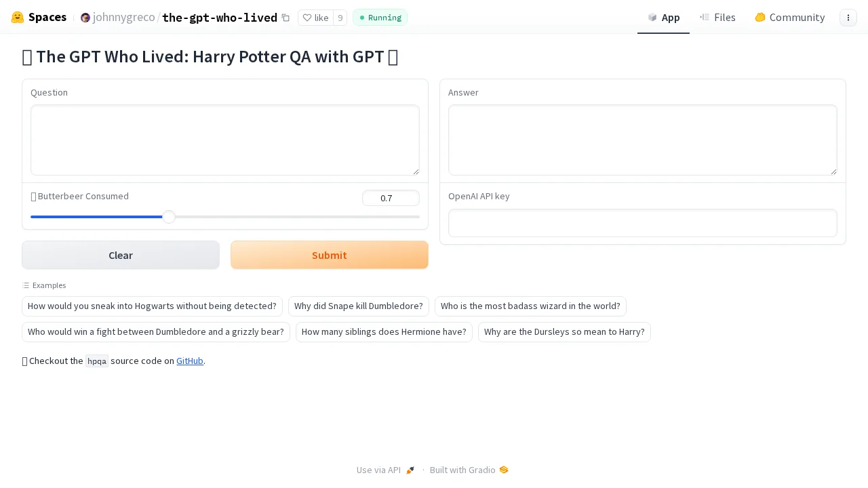Screen dimensions: 868x488
Task: Click the Butterbeer Consumed number box
Action: pos(391,198)
